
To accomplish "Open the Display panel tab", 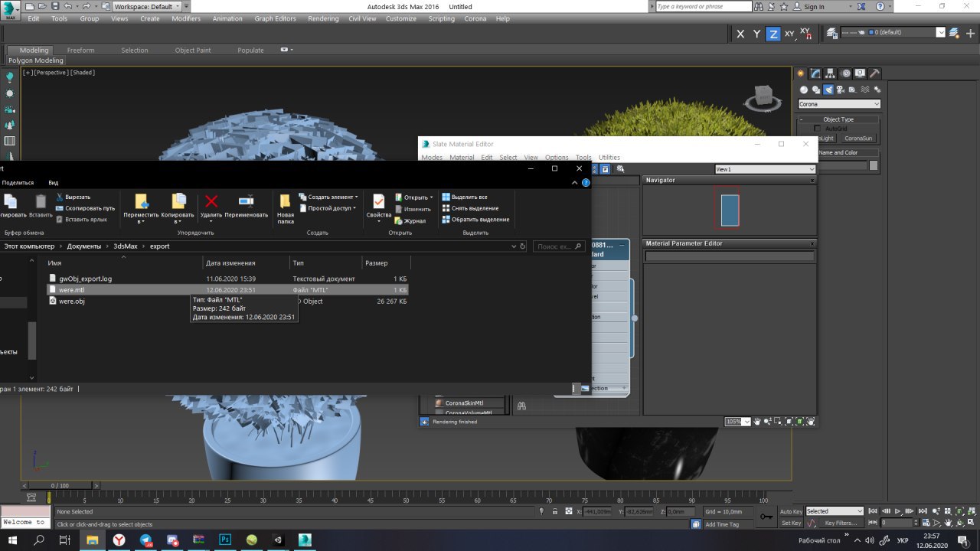I will 860,73.
